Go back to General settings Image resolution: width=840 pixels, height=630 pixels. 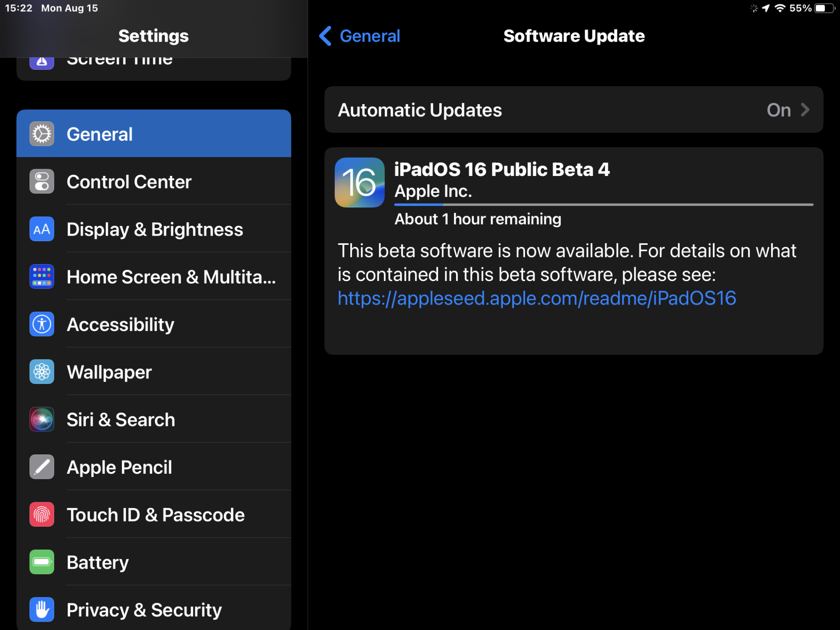(x=369, y=36)
